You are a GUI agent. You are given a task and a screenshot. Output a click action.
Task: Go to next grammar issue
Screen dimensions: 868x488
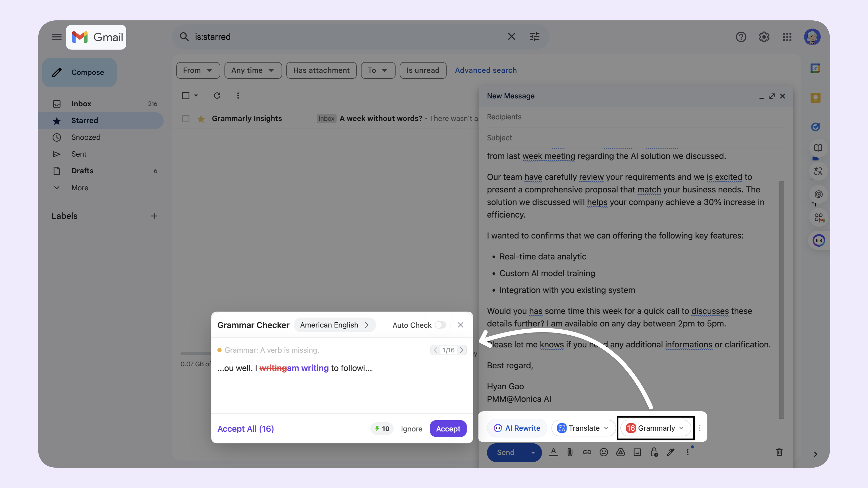[461, 350]
